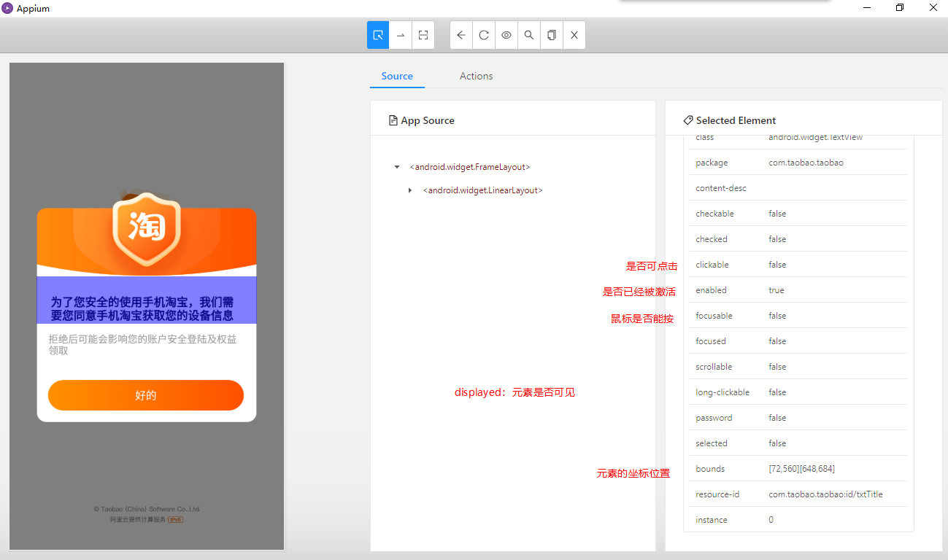Open Search for element magnifier
948x560 pixels.
(x=529, y=35)
